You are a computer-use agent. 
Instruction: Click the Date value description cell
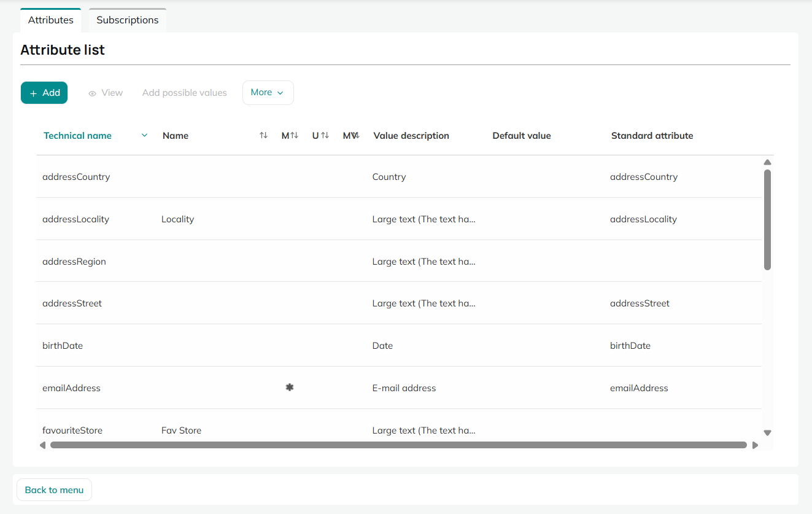(x=382, y=346)
